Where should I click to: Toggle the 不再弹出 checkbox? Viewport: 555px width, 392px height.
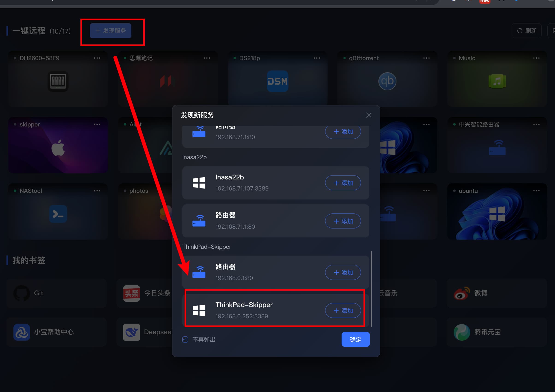185,339
